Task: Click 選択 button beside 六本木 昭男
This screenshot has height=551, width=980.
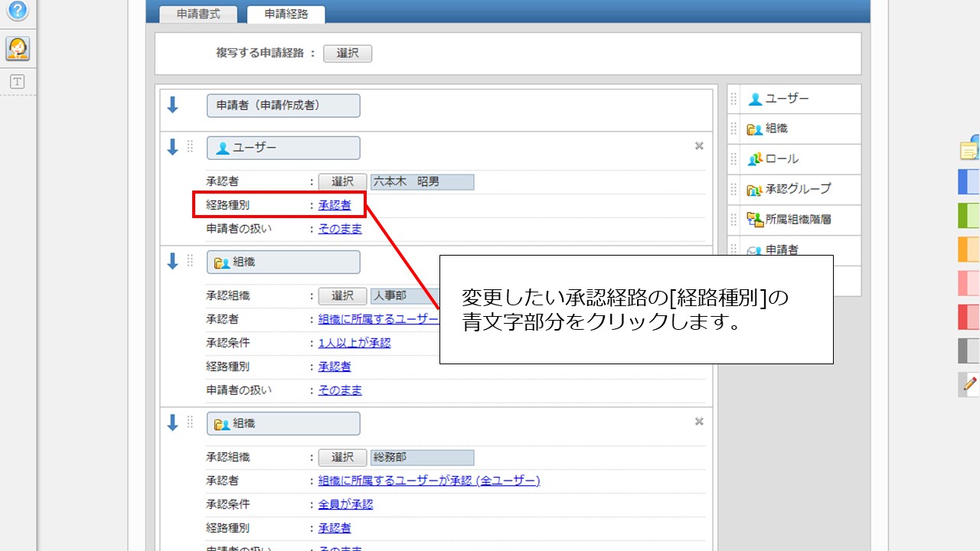Action: point(342,181)
